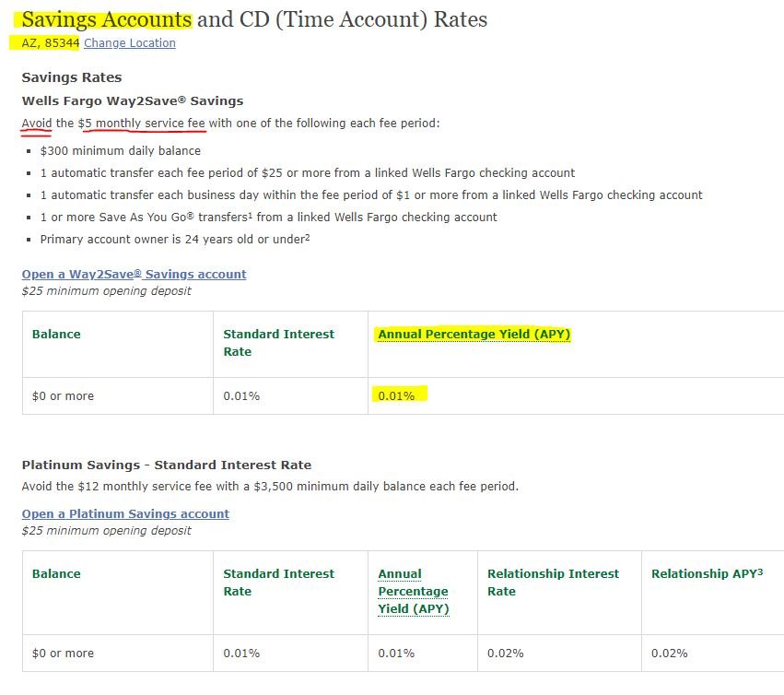Click the Annual Percentage Yield (APY) header in Way2Save table
This screenshot has width=784, height=695.
474,335
